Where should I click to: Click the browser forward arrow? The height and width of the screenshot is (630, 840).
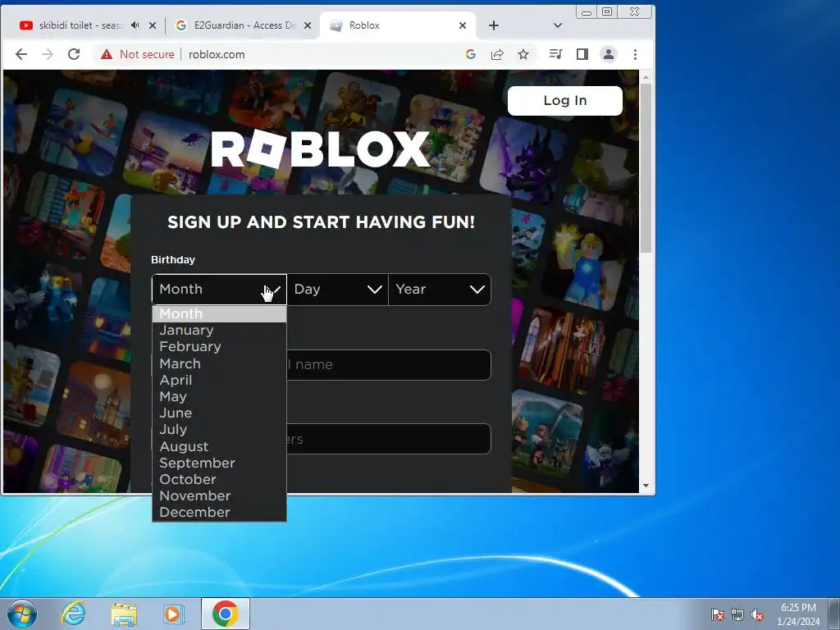(x=48, y=54)
